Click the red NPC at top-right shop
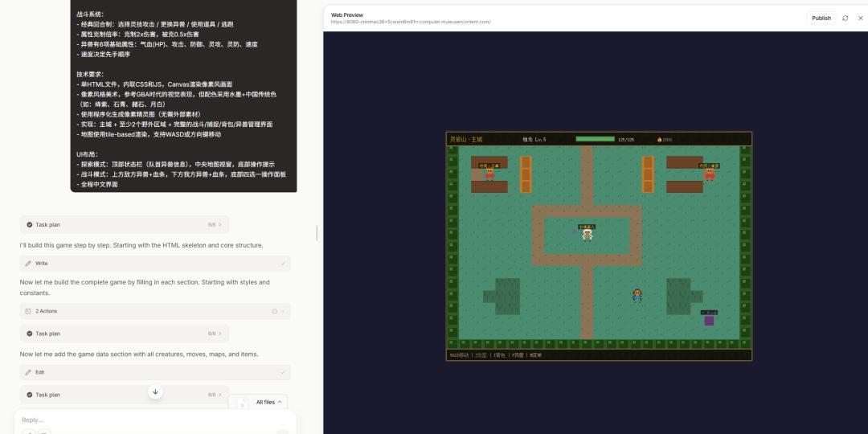This screenshot has width=868, height=434. [x=709, y=174]
